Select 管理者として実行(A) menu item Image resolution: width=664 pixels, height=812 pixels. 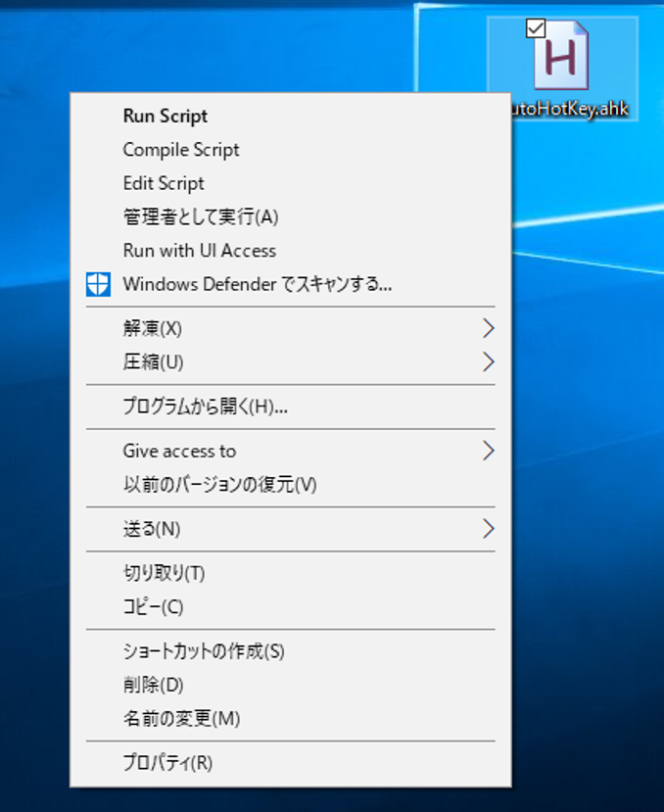(291, 217)
